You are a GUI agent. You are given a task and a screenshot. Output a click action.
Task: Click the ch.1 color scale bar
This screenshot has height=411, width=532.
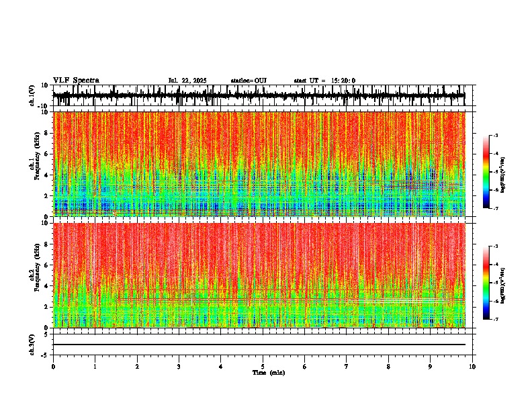coord(486,171)
